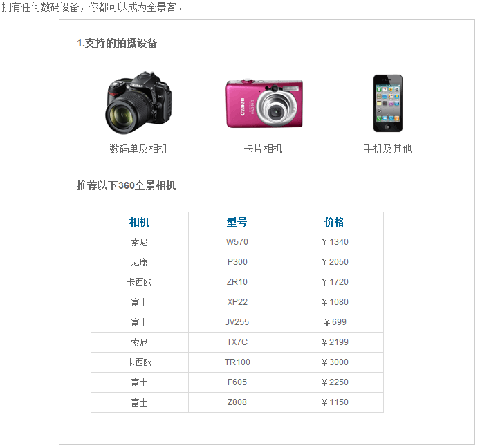This screenshot has height=448, width=480.
Task: Select the 数码单反相机 label
Action: (x=138, y=149)
